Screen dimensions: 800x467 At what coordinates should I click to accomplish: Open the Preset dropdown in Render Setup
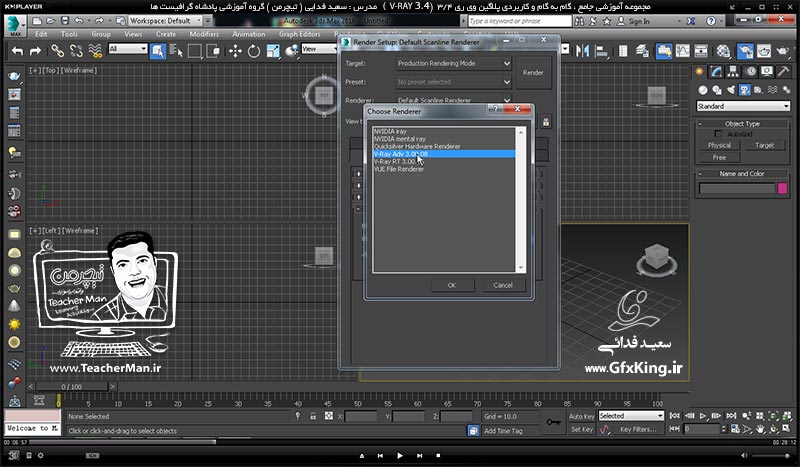tap(454, 82)
